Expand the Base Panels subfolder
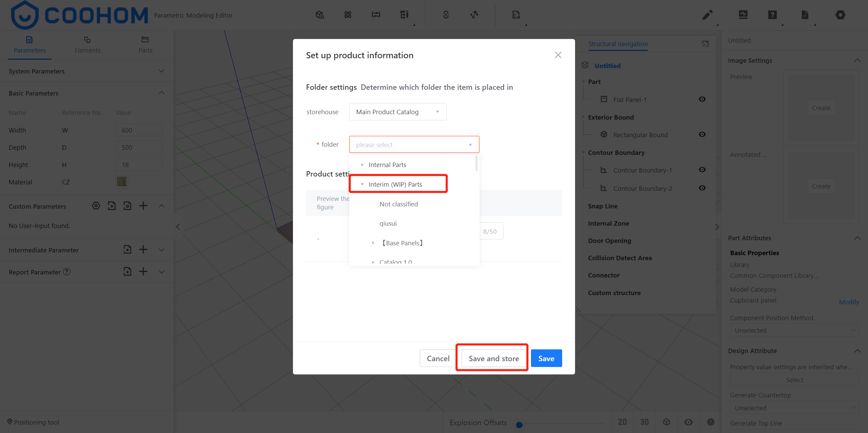This screenshot has height=433, width=868. pos(373,243)
